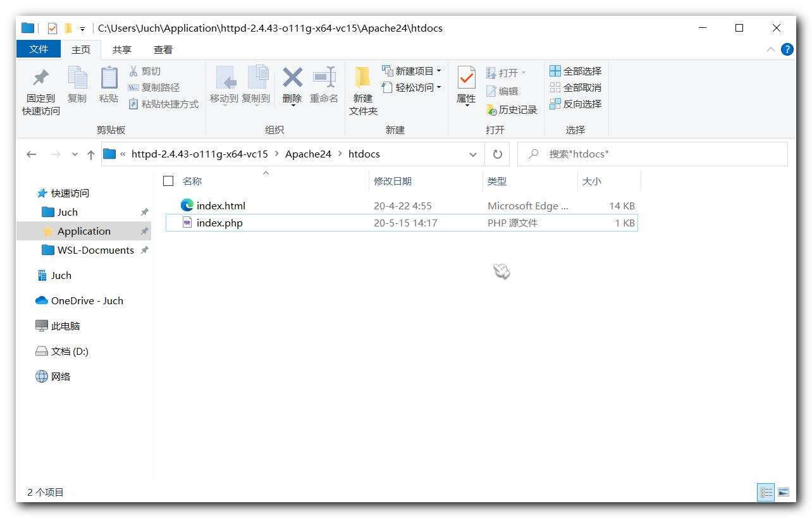
Task: Click 反向选择 invert selection
Action: tap(575, 104)
